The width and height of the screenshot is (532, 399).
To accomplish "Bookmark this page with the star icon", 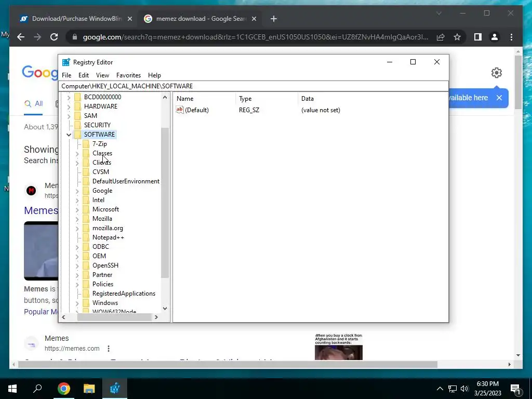I will coord(457,37).
